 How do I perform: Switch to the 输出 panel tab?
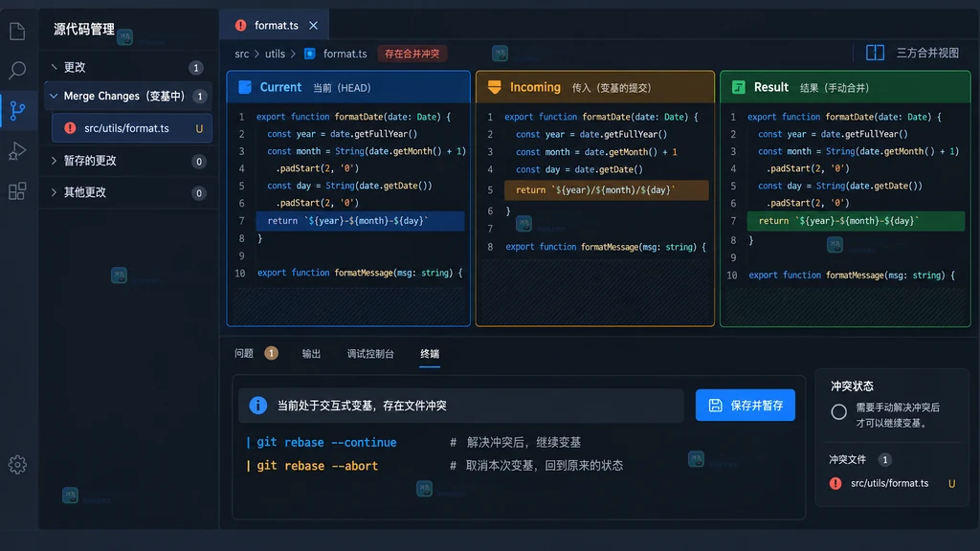point(311,354)
